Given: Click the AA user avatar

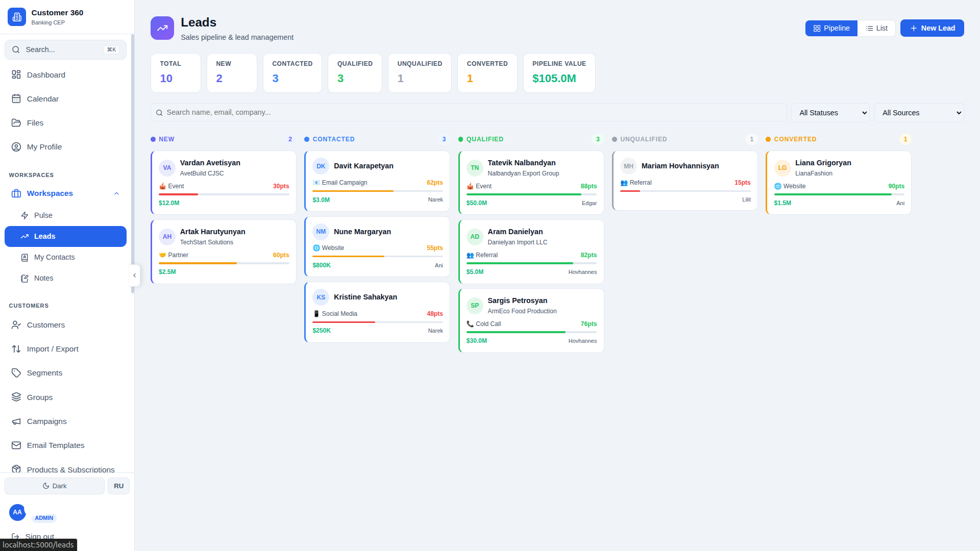Looking at the screenshot, I should 17,512.
